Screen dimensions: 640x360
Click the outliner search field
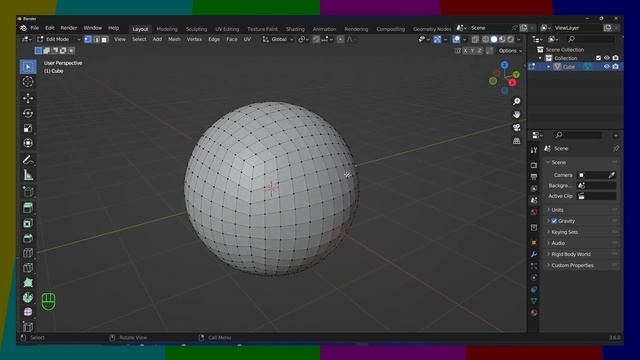pos(590,39)
